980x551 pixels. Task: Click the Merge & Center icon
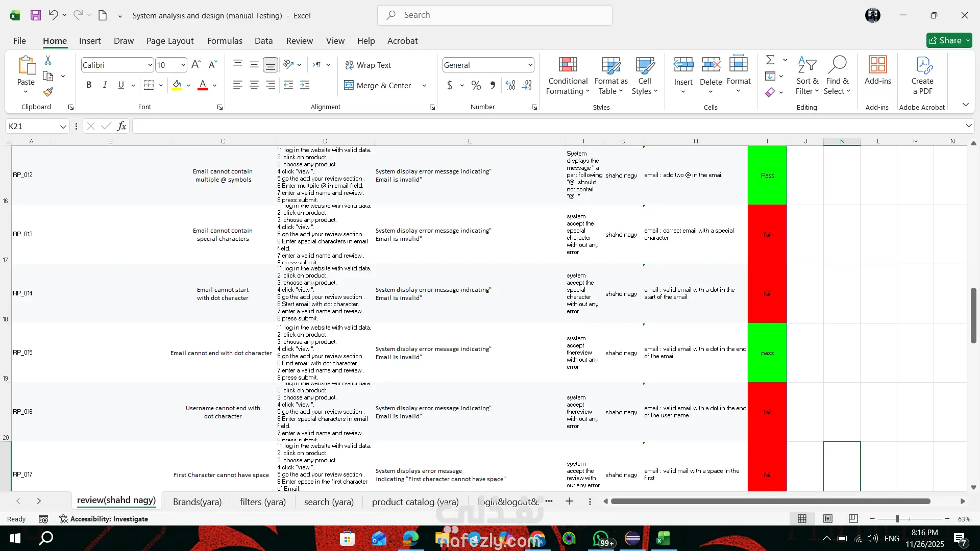(349, 85)
